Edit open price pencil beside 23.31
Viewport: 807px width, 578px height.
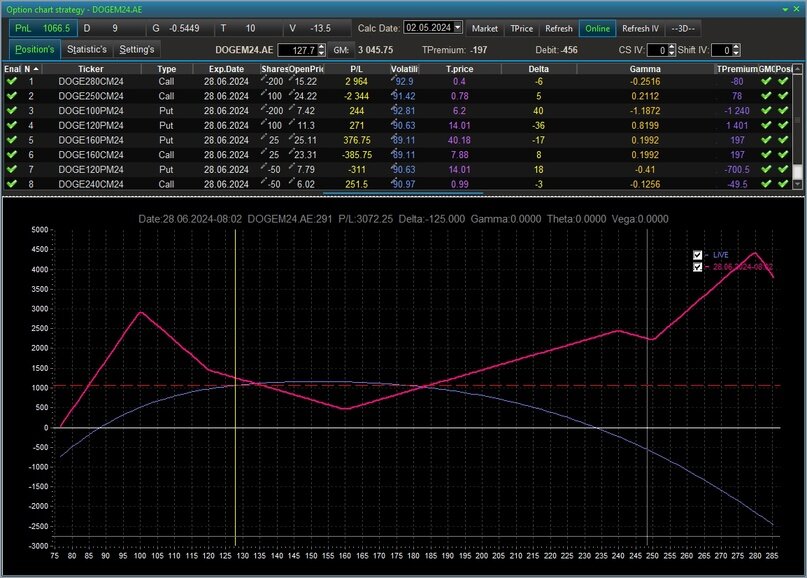[x=291, y=152]
